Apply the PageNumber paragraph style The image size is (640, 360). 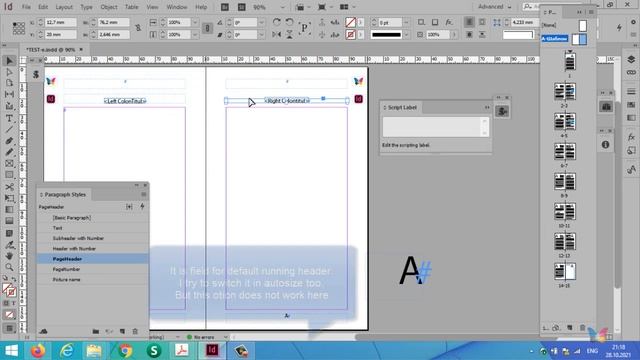(93, 269)
